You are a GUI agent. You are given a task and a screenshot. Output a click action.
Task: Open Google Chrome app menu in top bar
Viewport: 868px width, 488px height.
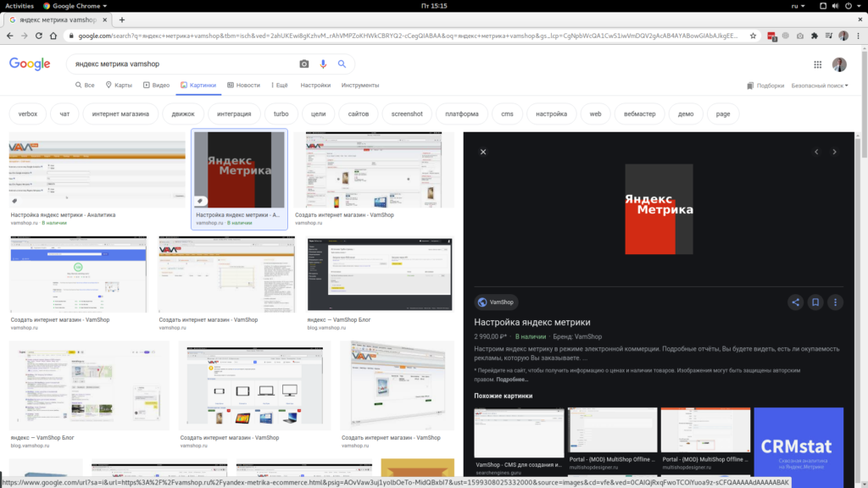pos(75,6)
